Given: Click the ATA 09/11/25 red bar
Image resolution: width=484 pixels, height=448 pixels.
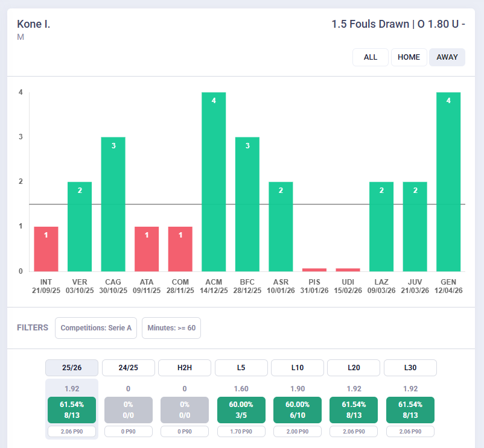Looking at the screenshot, I should (147, 249).
